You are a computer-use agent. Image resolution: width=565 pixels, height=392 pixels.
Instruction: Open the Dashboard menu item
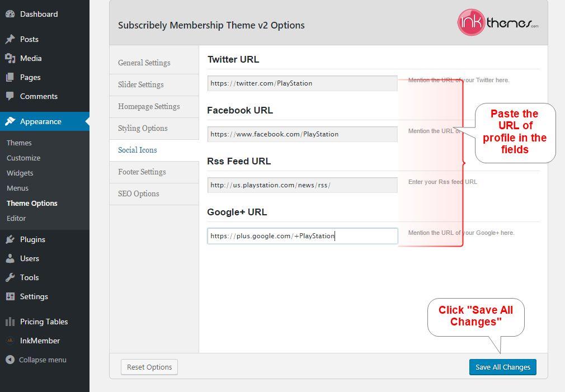(x=39, y=14)
